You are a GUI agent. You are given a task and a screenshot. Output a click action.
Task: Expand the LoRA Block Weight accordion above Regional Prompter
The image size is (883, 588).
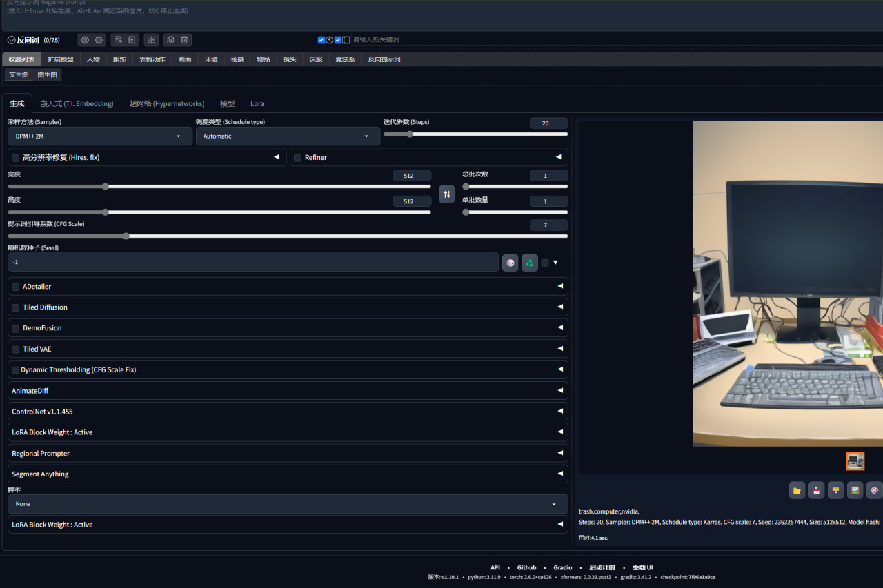tap(288, 432)
